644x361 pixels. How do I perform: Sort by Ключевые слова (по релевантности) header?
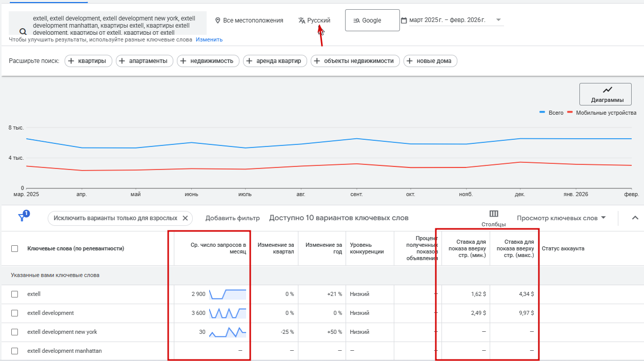tap(76, 249)
